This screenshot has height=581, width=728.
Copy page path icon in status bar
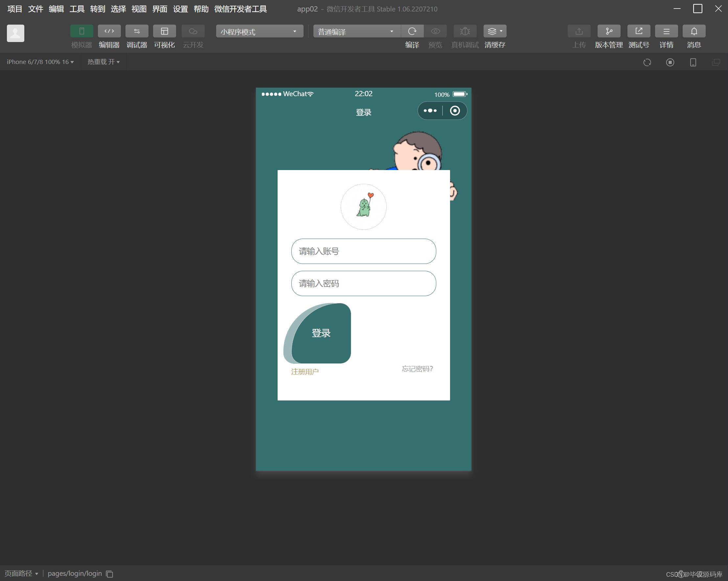point(109,573)
